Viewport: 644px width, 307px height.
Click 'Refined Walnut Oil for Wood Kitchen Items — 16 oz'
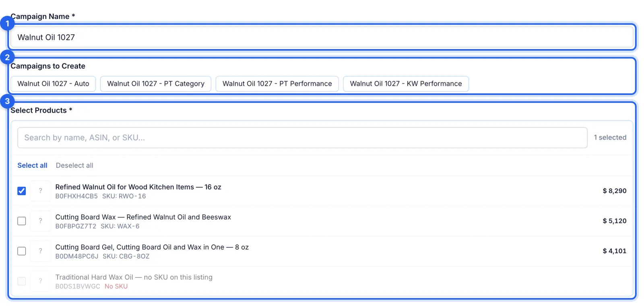pos(138,187)
